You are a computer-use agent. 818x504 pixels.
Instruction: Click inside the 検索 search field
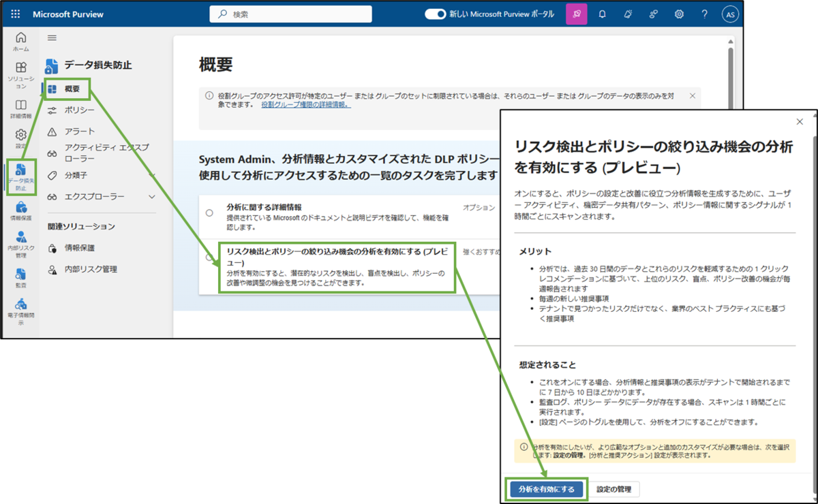point(290,14)
